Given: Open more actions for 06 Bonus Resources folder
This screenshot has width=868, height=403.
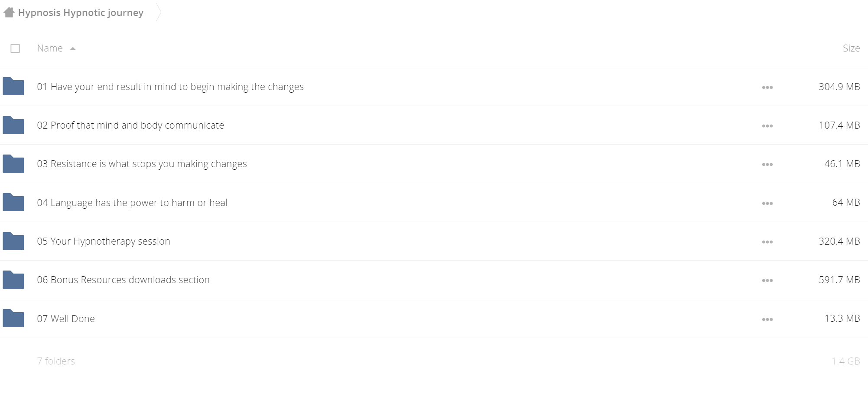Looking at the screenshot, I should coord(767,280).
